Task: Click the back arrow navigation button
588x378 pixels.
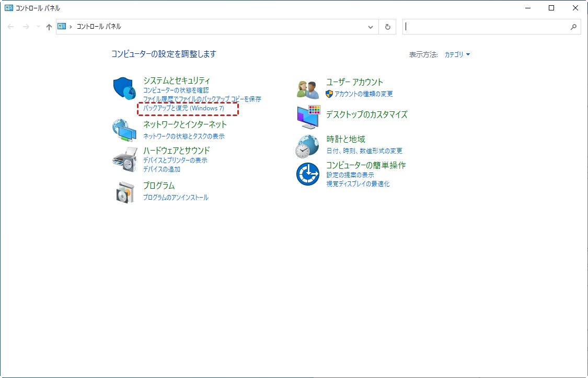Action: tap(10, 27)
